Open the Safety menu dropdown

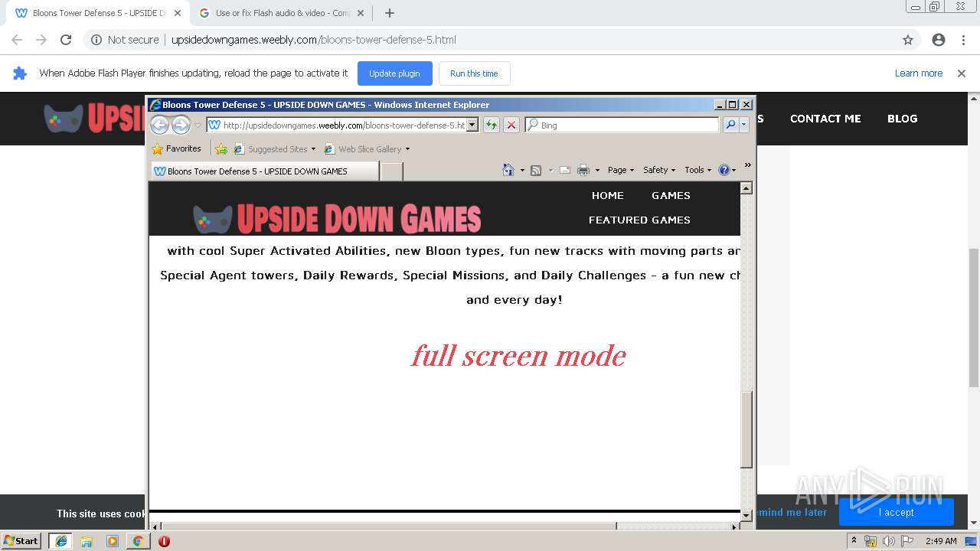coord(659,170)
